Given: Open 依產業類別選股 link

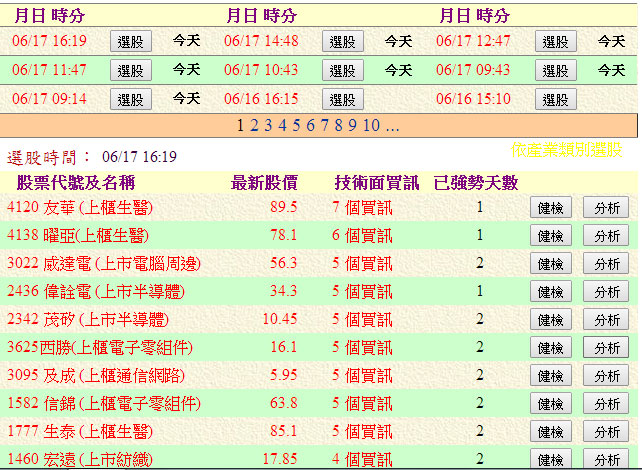Looking at the screenshot, I should click(567, 150).
